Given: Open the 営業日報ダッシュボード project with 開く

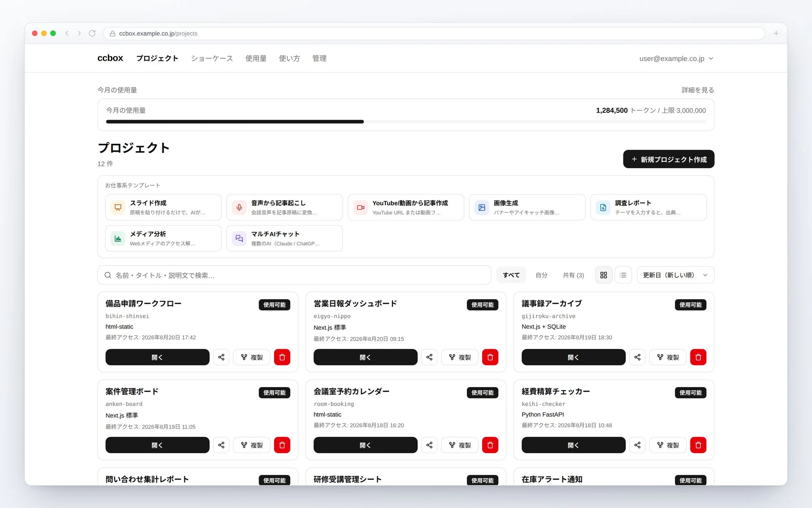Looking at the screenshot, I should pyautogui.click(x=365, y=357).
